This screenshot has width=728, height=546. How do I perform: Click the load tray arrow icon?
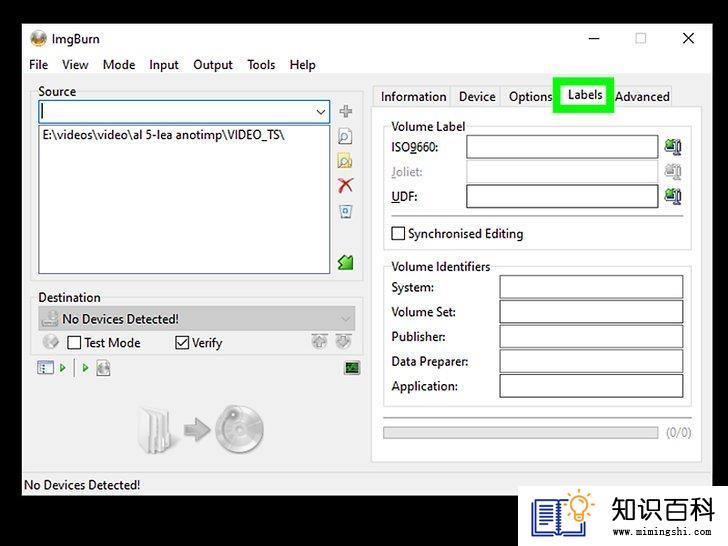click(x=343, y=342)
